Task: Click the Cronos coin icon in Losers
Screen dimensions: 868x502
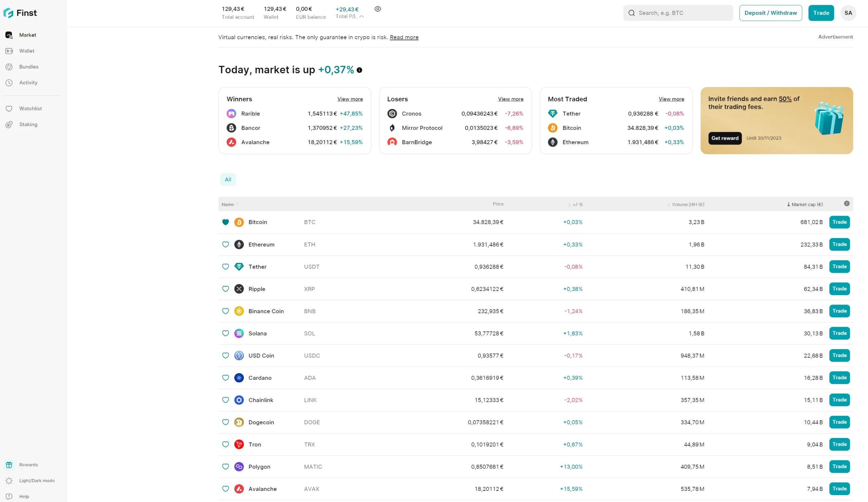Action: [x=392, y=114]
